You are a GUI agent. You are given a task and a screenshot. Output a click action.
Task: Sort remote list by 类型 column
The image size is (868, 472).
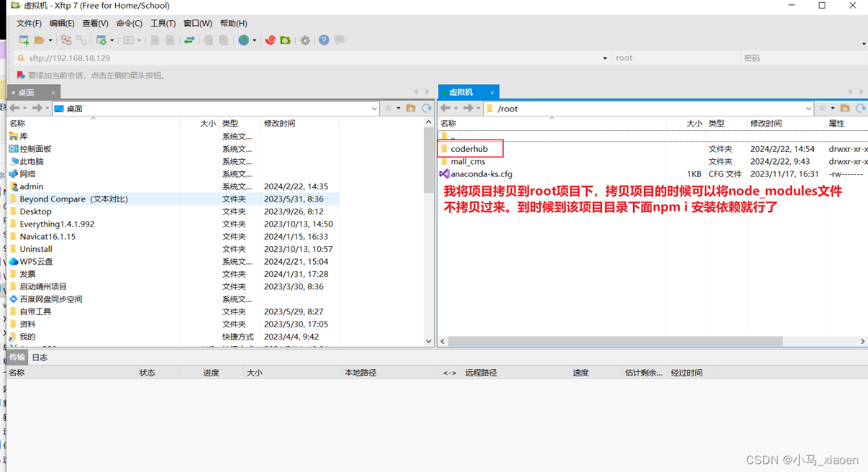click(726, 123)
